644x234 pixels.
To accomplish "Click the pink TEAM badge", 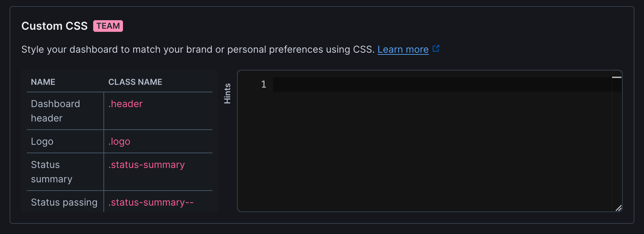I will (108, 26).
